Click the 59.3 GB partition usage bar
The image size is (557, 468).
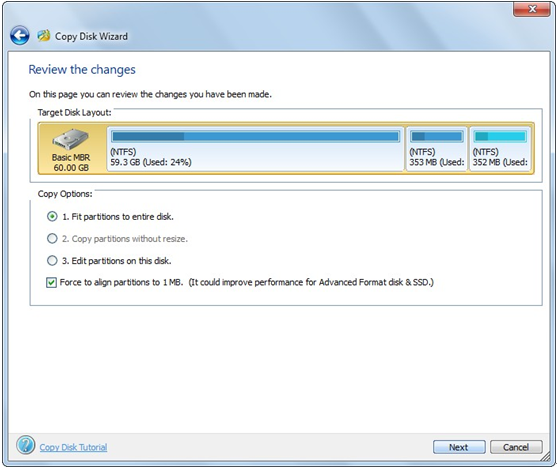click(255, 136)
